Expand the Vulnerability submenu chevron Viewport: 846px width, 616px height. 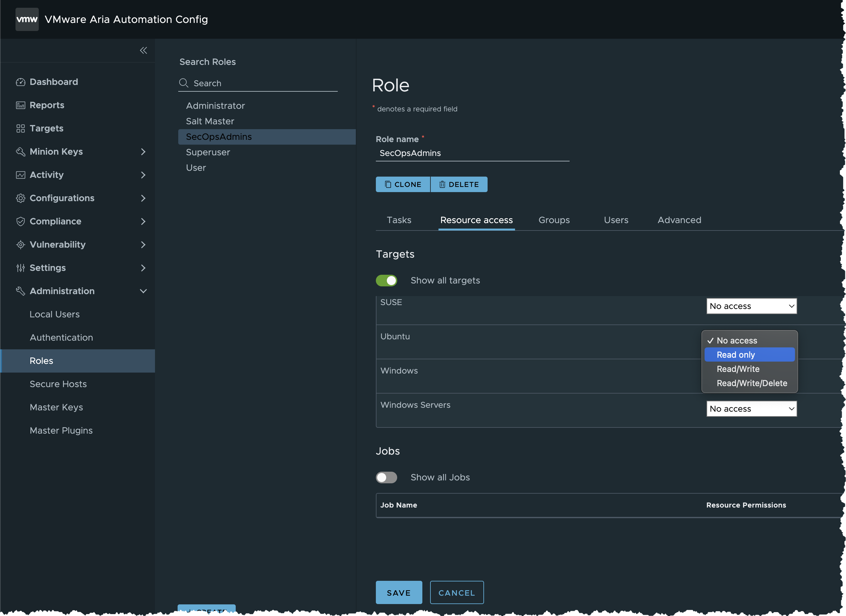(143, 245)
